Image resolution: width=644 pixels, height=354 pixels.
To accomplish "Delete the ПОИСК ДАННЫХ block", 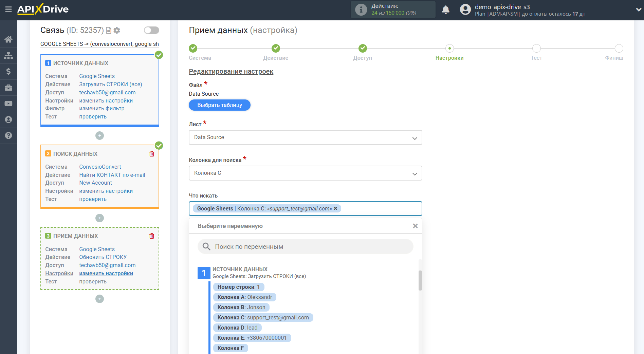I will pyautogui.click(x=152, y=154).
